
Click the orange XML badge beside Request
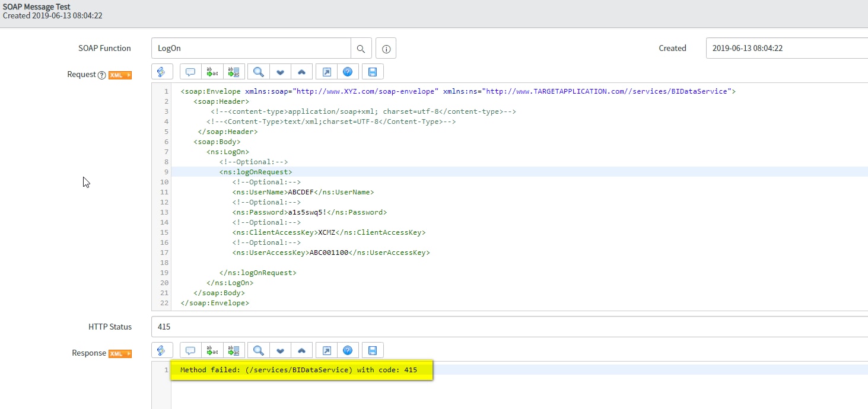click(120, 75)
